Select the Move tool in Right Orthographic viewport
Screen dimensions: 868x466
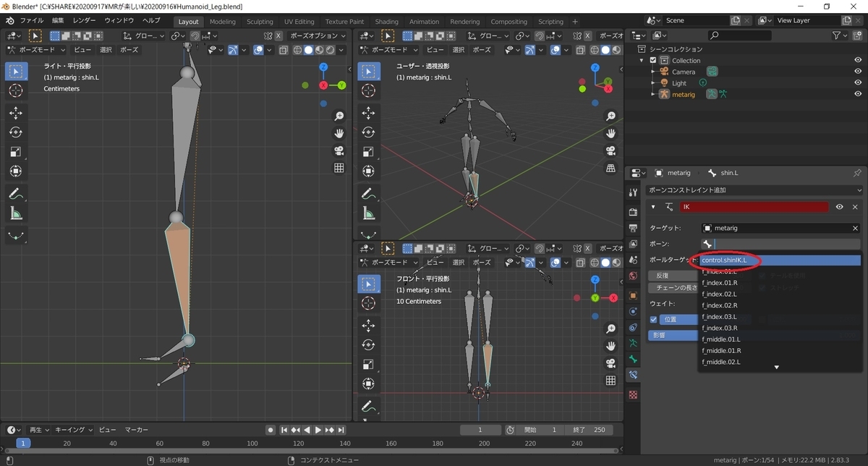click(x=16, y=113)
